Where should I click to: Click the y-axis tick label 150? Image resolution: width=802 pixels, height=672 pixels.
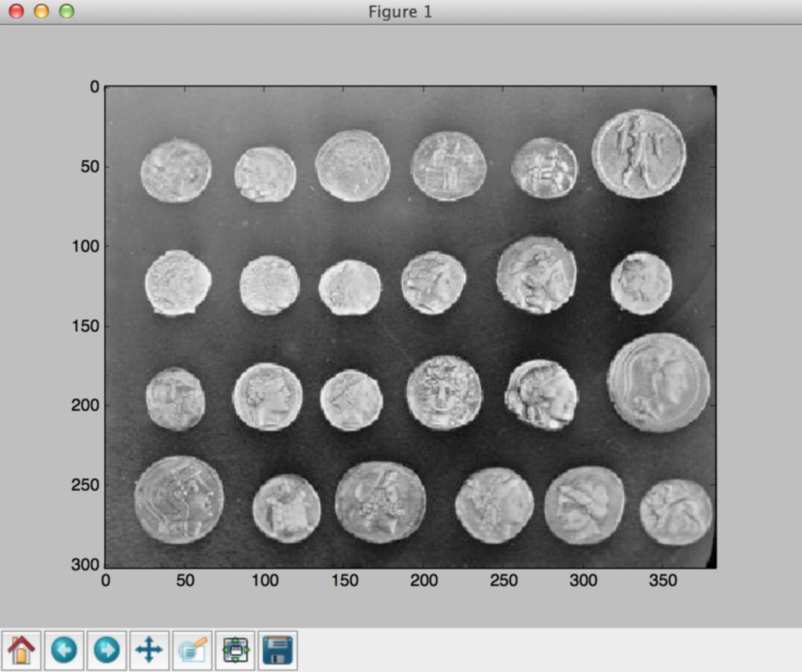(x=85, y=326)
